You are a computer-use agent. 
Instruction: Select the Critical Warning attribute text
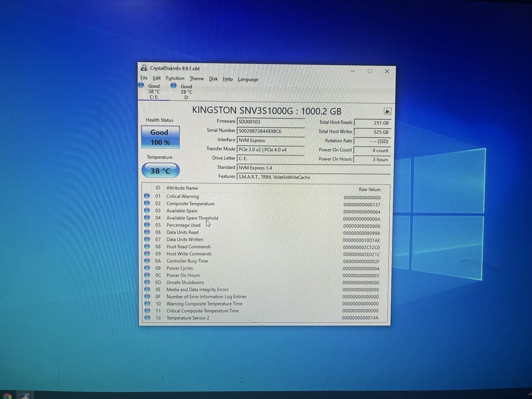tap(182, 196)
